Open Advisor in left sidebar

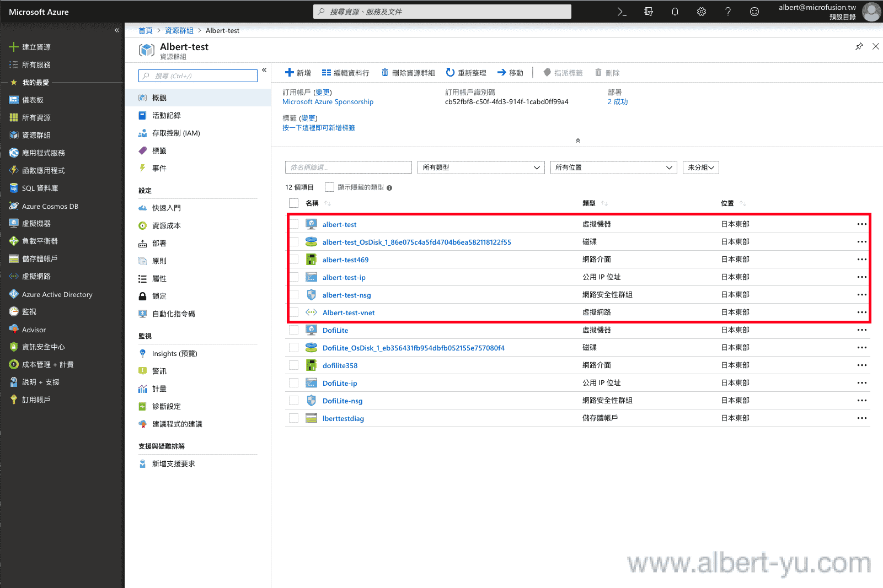point(28,330)
